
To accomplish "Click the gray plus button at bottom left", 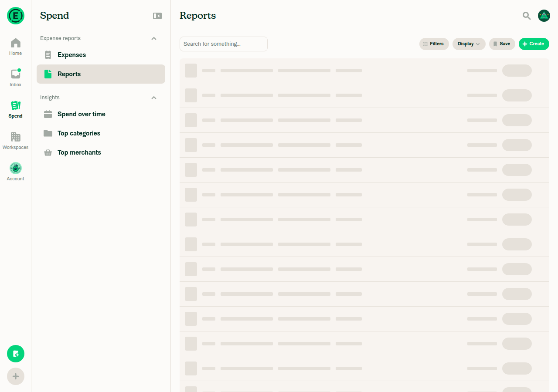I will coord(16,376).
